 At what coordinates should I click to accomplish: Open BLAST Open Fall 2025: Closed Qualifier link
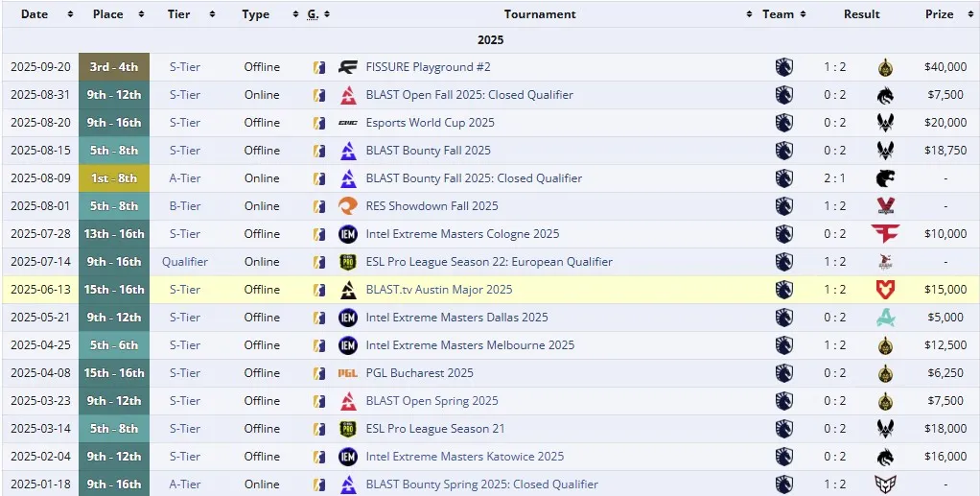point(469,95)
